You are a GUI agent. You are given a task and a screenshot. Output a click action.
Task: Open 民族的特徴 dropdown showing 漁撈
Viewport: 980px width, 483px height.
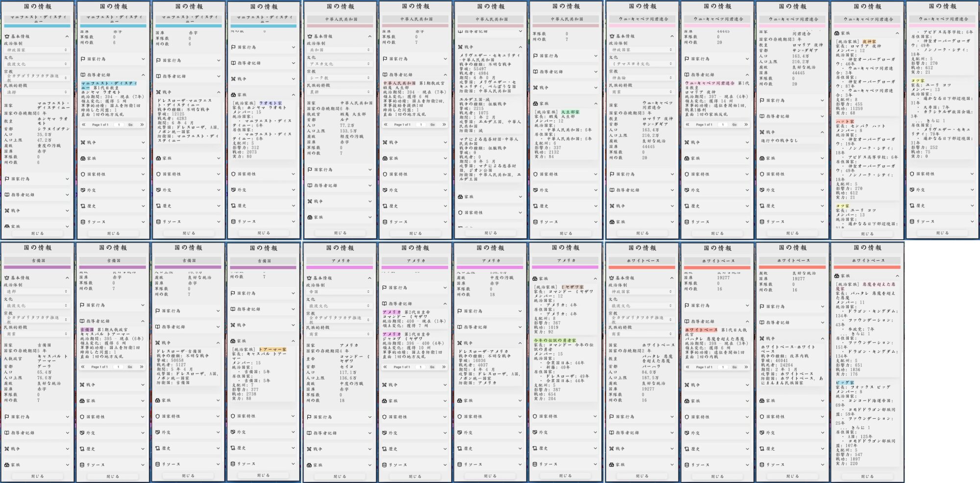click(37, 92)
